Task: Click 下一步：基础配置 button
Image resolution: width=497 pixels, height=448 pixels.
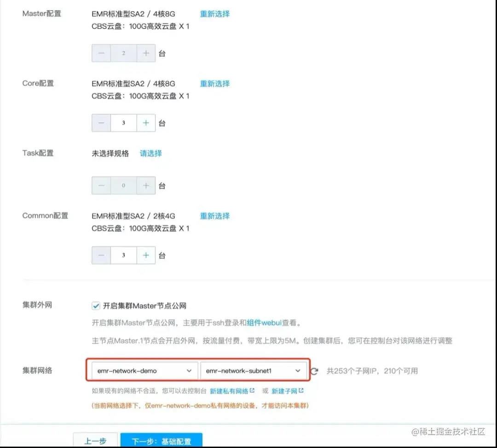Action: [x=162, y=440]
